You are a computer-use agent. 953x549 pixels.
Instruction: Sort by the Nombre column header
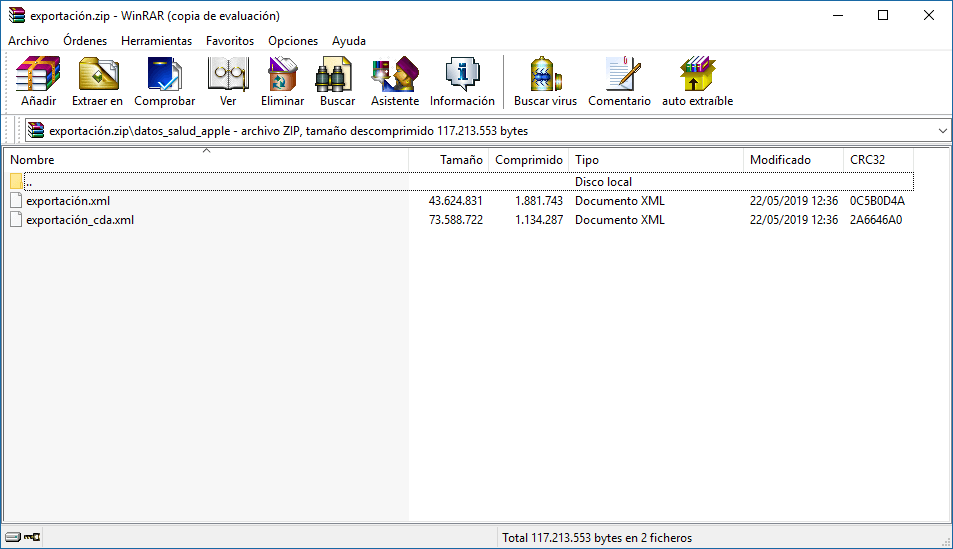[207, 159]
